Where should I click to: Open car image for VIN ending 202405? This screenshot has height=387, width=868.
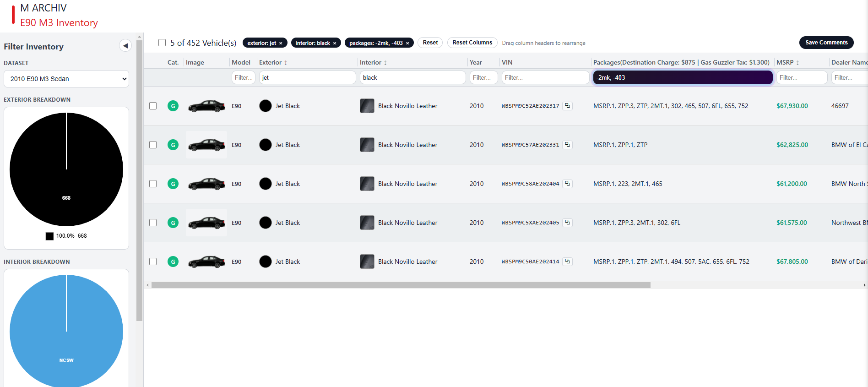click(206, 223)
